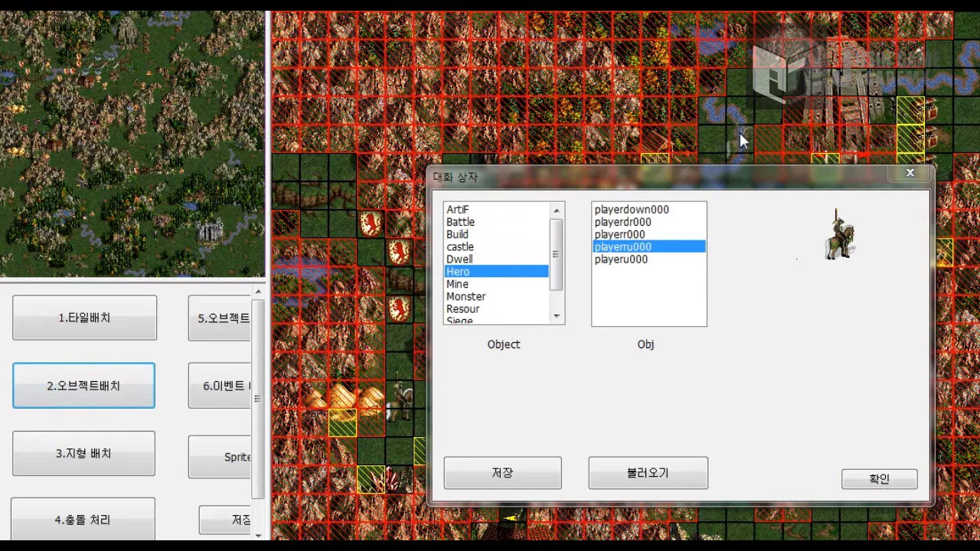Select Monster in the Object list
The image size is (980, 551).
(x=496, y=296)
